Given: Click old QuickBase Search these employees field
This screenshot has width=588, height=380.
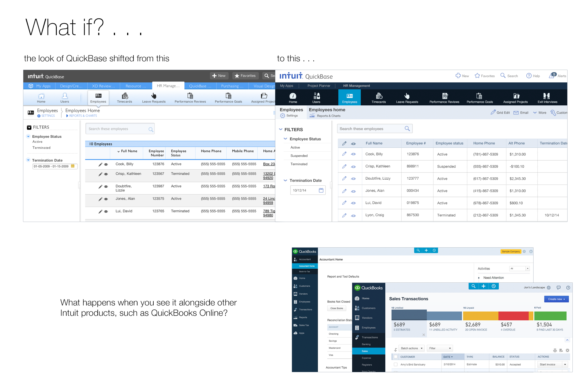Looking at the screenshot, I should pos(120,129).
